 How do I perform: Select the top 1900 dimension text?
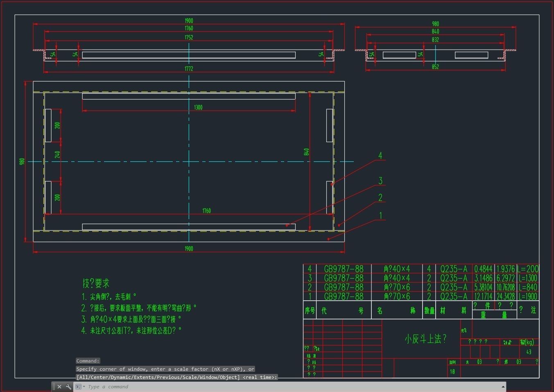point(189,21)
